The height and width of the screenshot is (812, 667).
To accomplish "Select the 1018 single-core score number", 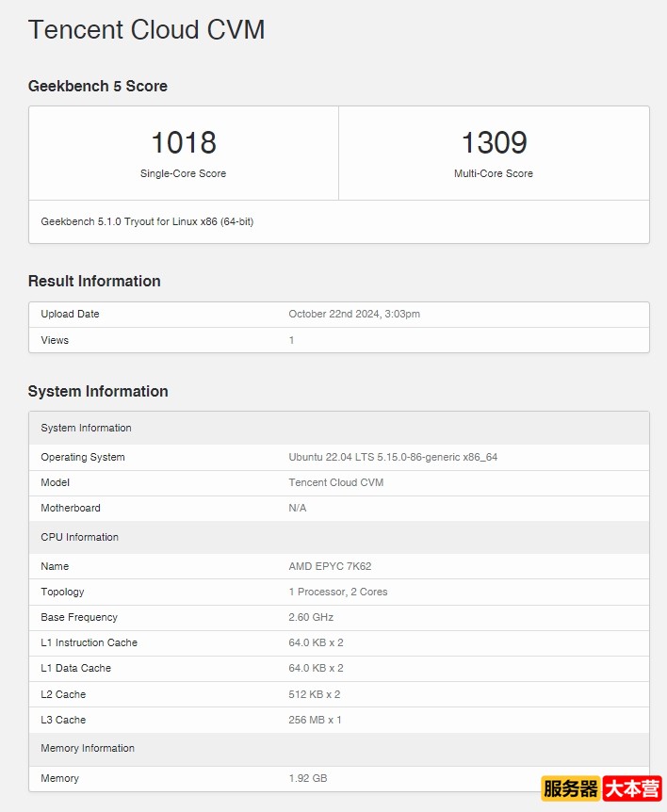I will click(184, 143).
